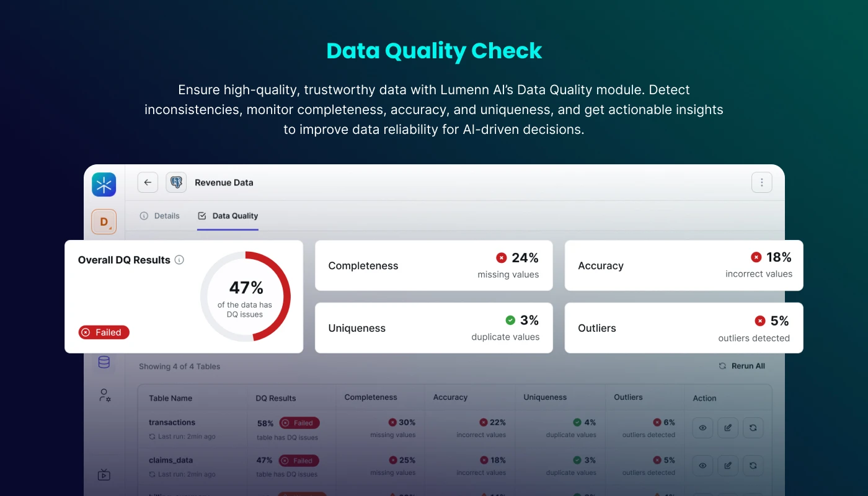This screenshot has width=868, height=496.
Task: Click the Table Name column header
Action: point(170,398)
